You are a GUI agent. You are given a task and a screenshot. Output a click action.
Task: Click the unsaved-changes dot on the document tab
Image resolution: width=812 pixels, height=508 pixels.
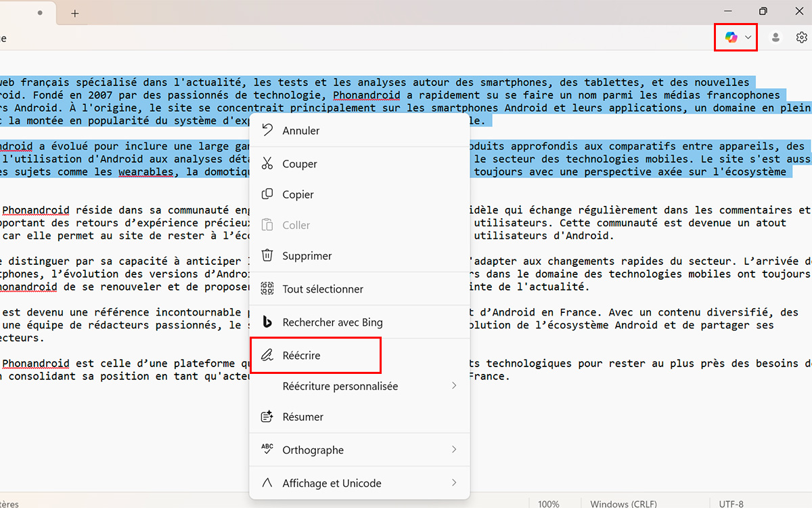41,13
